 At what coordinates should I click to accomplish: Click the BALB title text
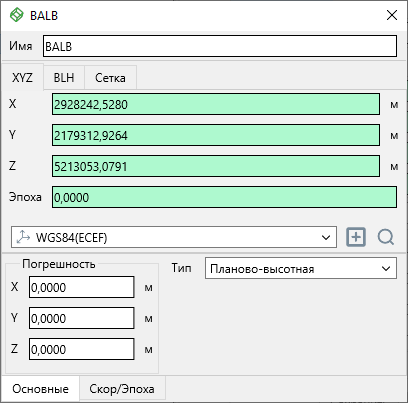pyautogui.click(x=44, y=15)
